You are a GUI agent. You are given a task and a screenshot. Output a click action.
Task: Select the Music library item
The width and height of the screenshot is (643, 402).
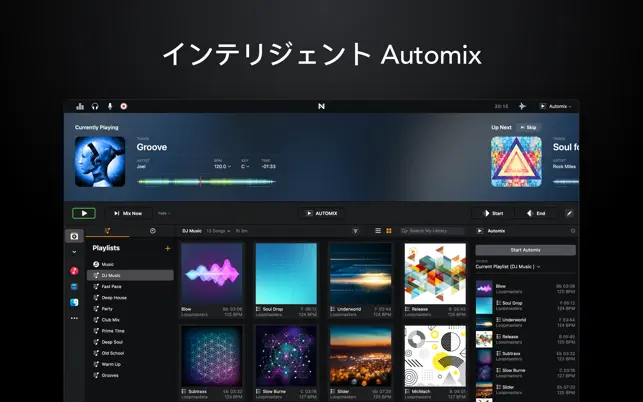coord(130,264)
